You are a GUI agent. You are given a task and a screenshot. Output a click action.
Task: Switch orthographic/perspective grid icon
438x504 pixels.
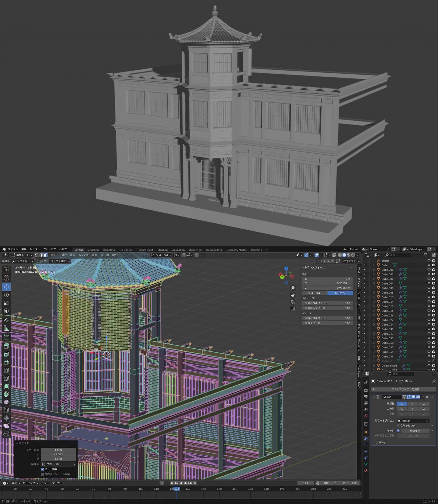click(x=293, y=309)
